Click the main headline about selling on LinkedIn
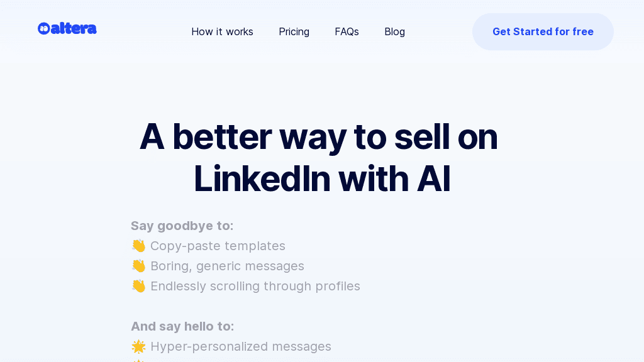The image size is (644, 362). (319, 157)
